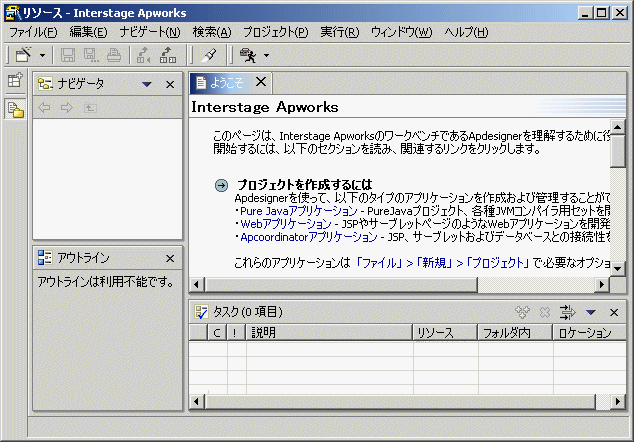Open the 編集(E) menu

click(x=89, y=32)
